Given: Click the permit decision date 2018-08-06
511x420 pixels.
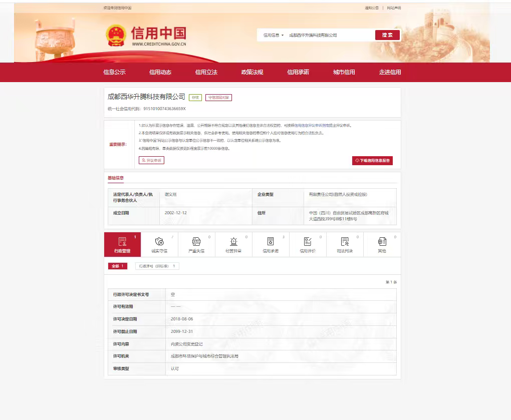Looking at the screenshot, I should 182,319.
